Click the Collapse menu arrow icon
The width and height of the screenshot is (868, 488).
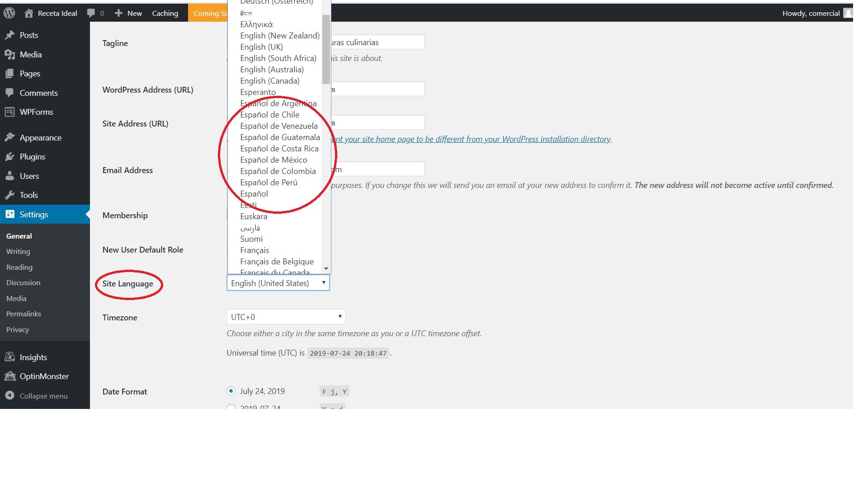tap(9, 396)
